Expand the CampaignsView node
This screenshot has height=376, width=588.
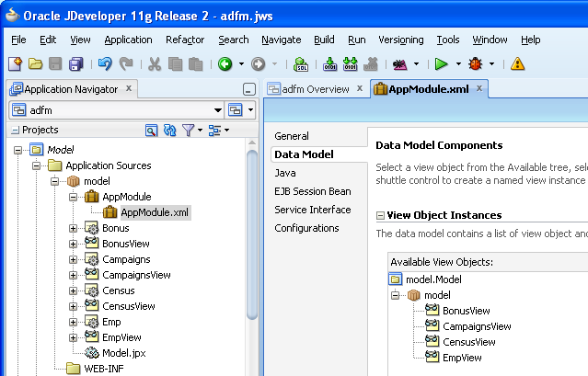tap(73, 275)
